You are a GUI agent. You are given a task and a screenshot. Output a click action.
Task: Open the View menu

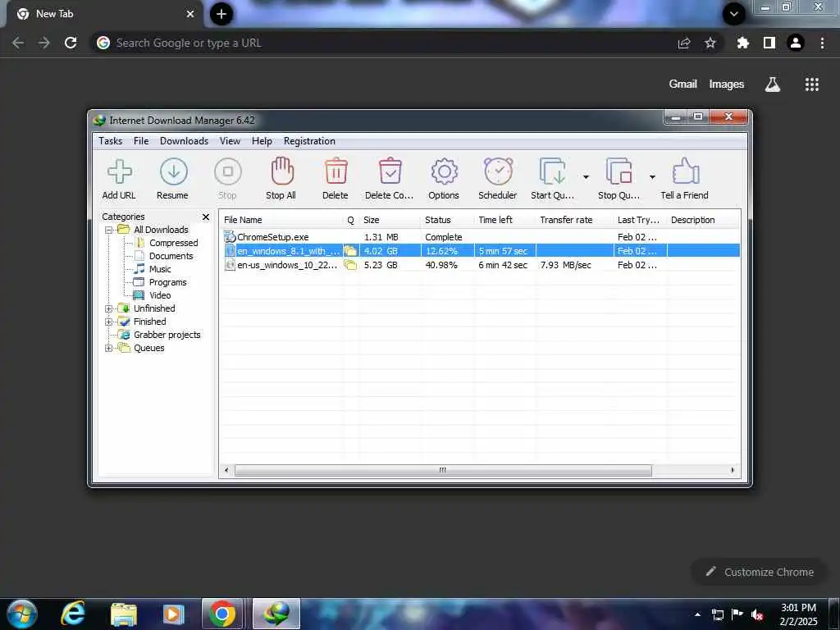pyautogui.click(x=230, y=141)
